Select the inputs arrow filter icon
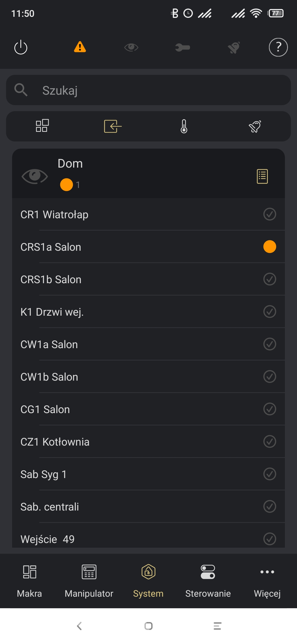 pos(113,126)
